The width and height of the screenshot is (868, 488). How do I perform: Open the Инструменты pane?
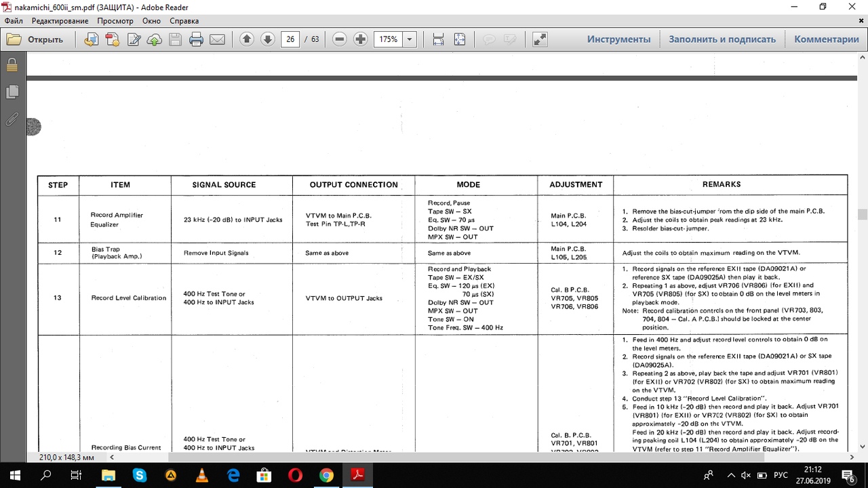(618, 39)
